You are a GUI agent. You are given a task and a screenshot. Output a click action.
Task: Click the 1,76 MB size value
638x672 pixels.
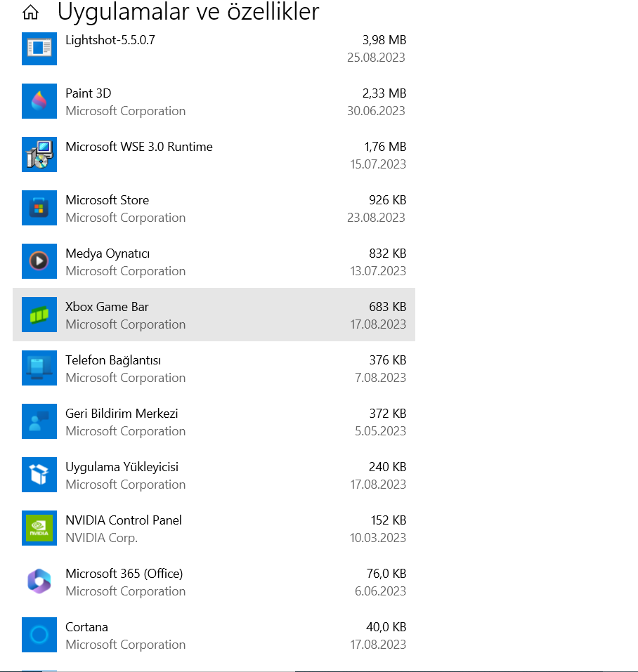pos(385,147)
